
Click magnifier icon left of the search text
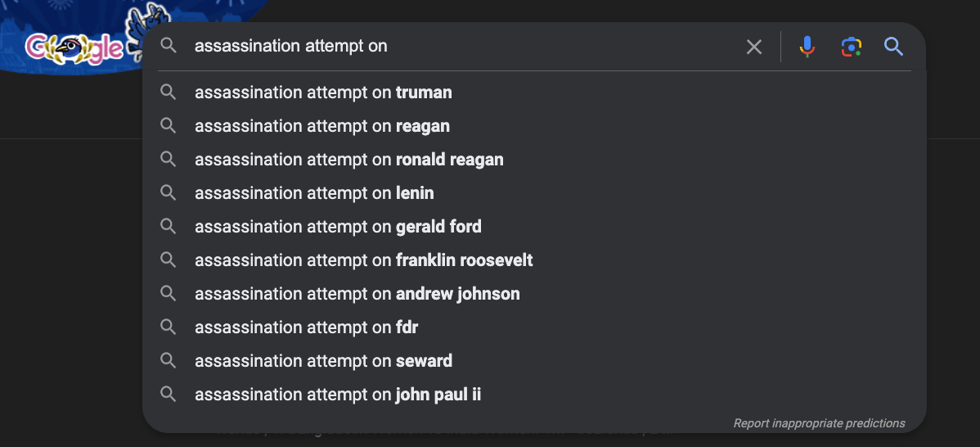click(x=169, y=45)
